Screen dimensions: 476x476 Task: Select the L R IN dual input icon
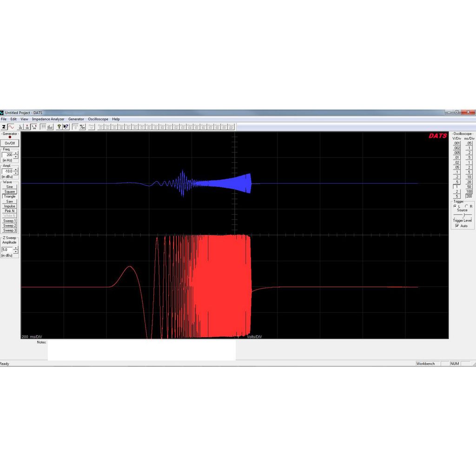pos(34,127)
